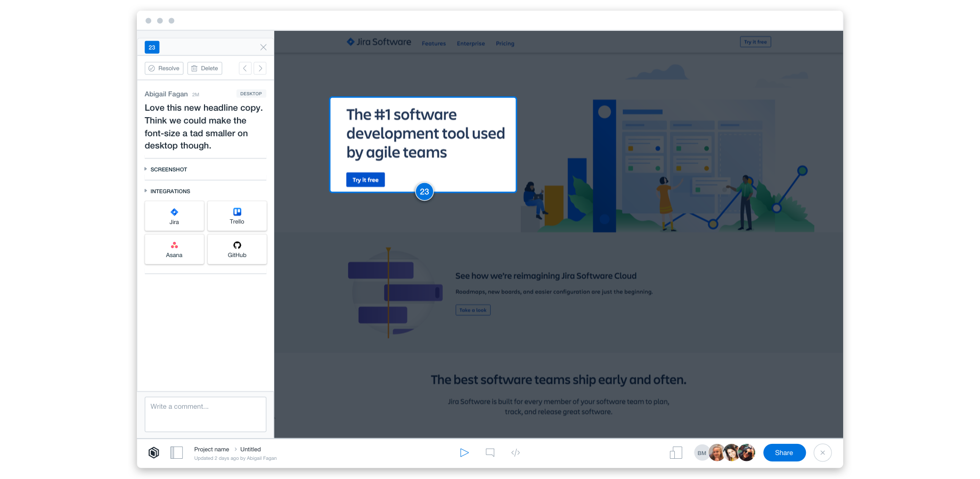Open the Features nav item
This screenshot has width=980, height=479.
point(434,44)
